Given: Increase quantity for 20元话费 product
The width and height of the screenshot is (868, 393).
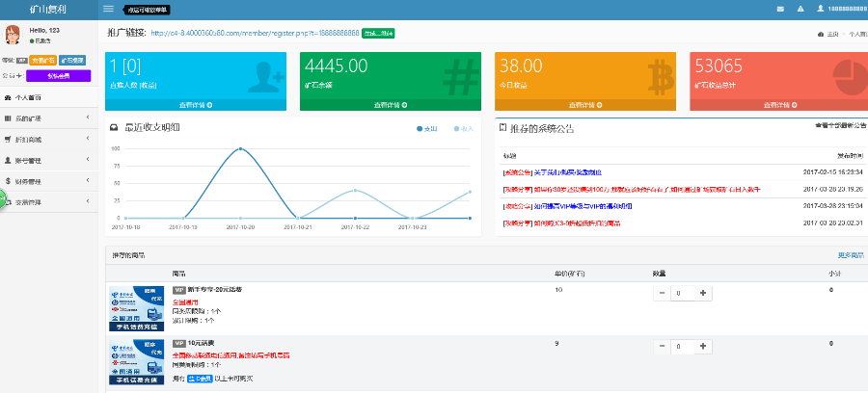Looking at the screenshot, I should (702, 293).
